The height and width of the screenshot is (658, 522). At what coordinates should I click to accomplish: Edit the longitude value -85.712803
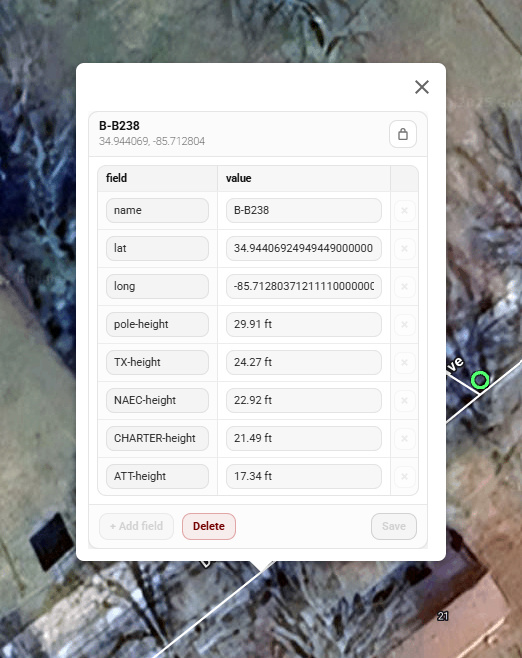[304, 287]
